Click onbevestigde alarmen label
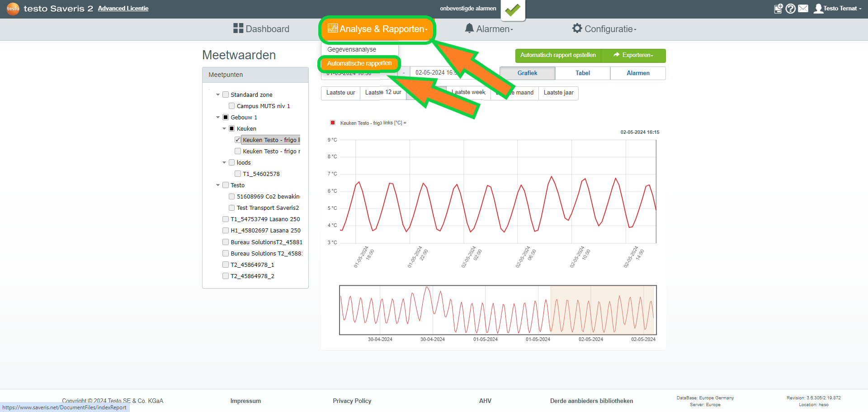Screen dimensions: 868x412 [468, 9]
